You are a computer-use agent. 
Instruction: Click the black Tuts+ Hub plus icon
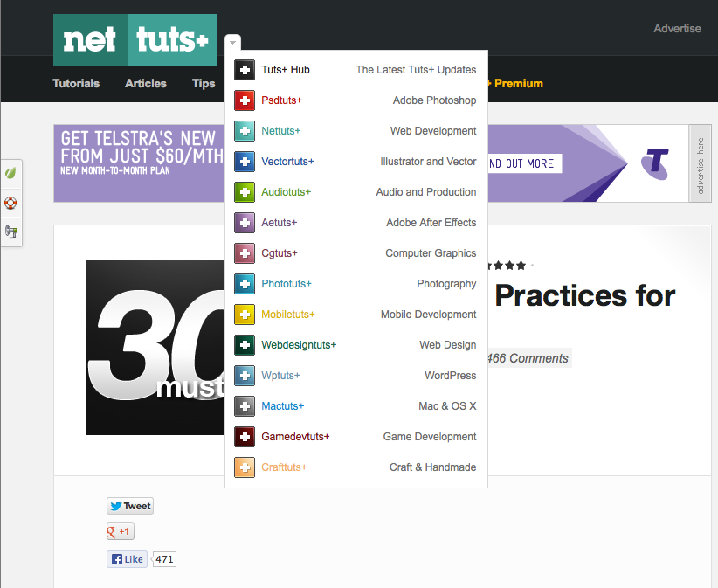tap(245, 70)
